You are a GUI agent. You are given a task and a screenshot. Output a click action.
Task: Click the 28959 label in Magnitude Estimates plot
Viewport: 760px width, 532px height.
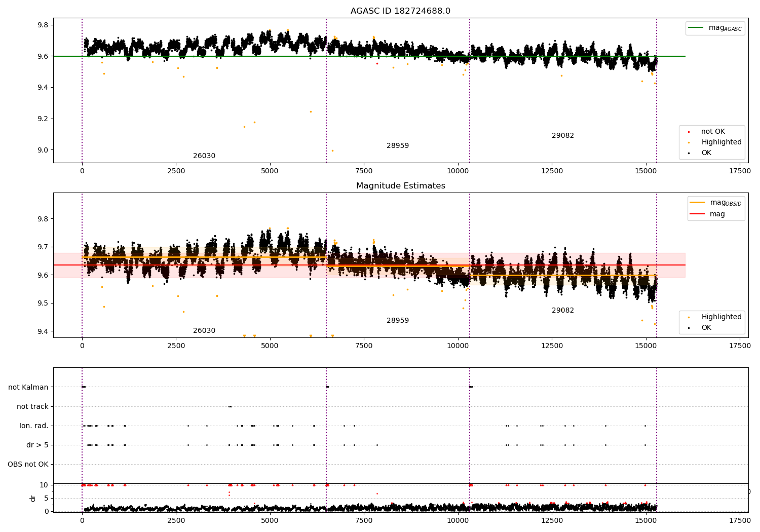(398, 321)
